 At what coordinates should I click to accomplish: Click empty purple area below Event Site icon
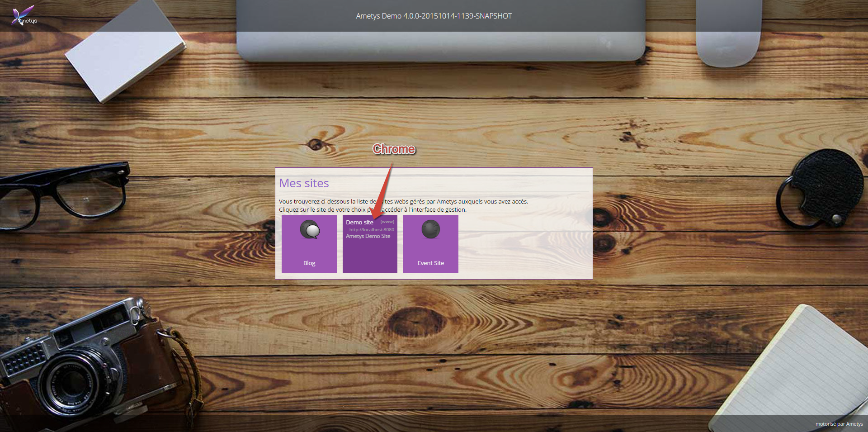click(430, 249)
